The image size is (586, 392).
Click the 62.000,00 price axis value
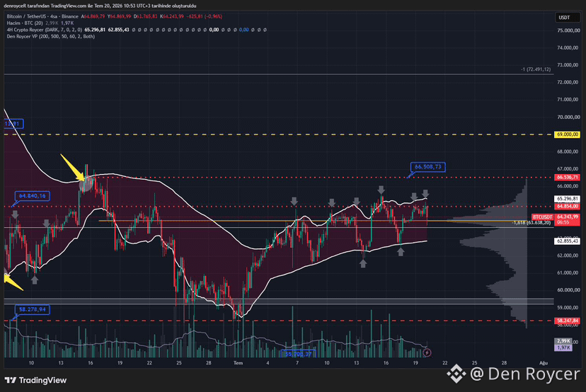[x=568, y=255]
